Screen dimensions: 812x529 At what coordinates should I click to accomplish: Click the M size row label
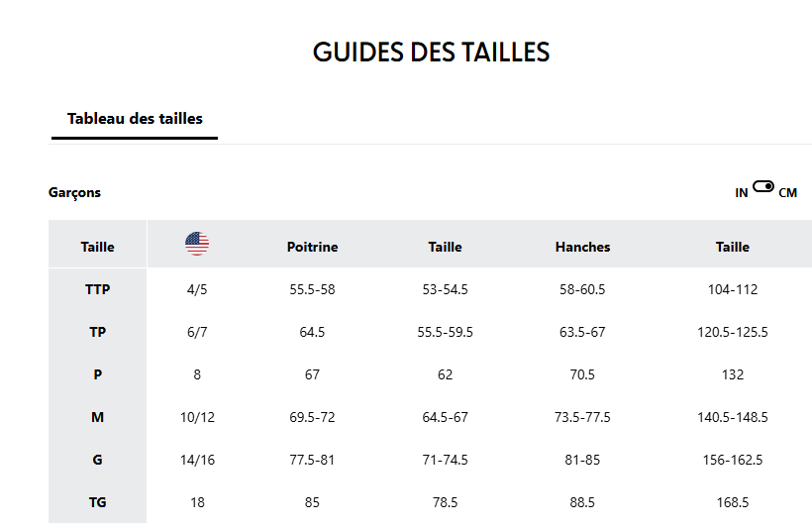point(97,417)
